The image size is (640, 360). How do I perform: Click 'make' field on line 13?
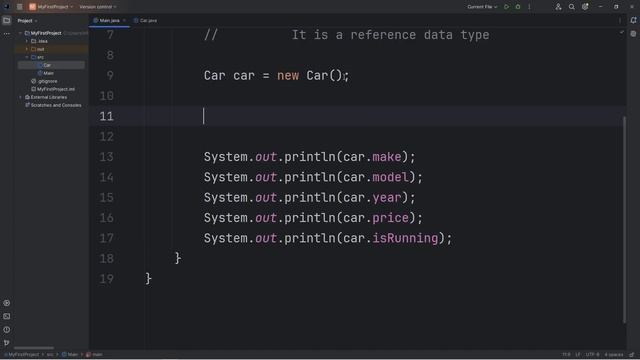pyautogui.click(x=387, y=157)
